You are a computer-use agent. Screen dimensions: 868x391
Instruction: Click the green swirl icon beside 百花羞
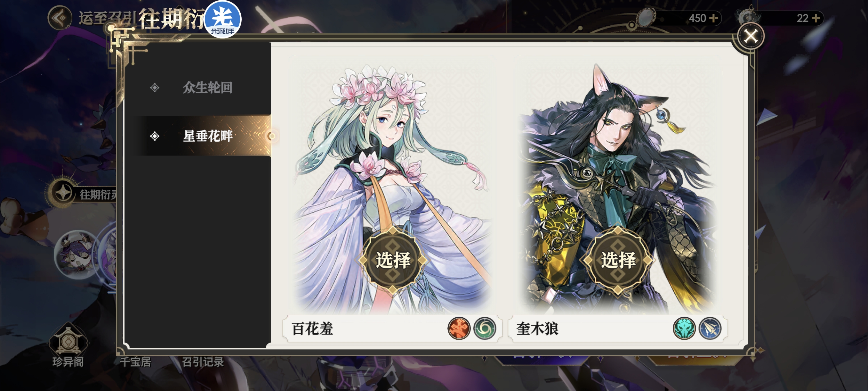[485, 328]
